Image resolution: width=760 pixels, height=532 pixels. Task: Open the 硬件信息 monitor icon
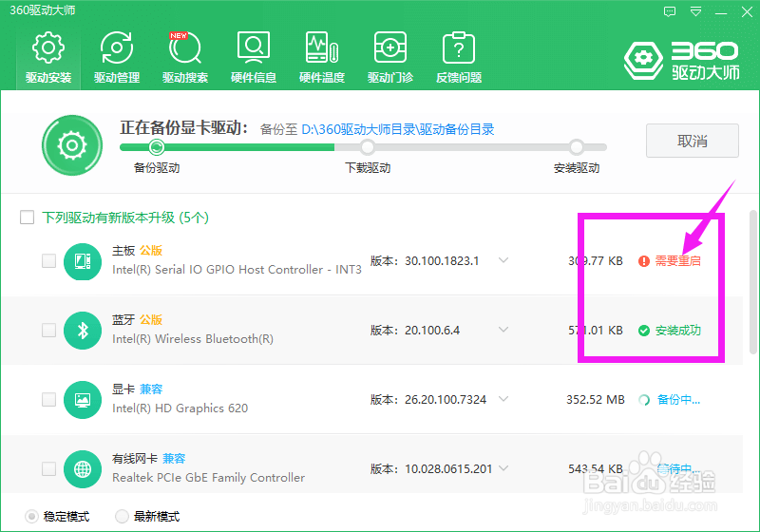coord(254,47)
